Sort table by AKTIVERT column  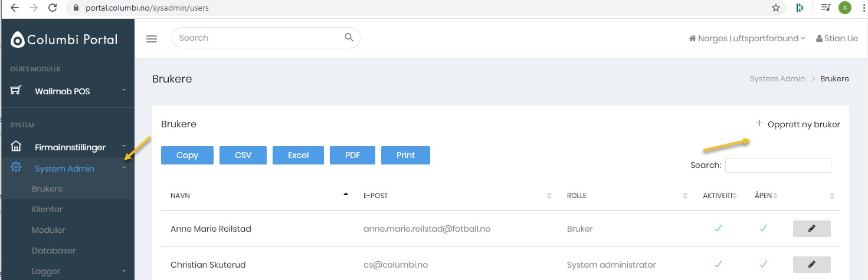click(718, 196)
